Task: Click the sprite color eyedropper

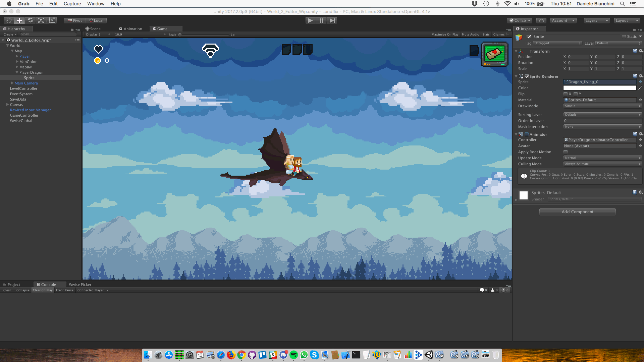Action: (x=640, y=88)
